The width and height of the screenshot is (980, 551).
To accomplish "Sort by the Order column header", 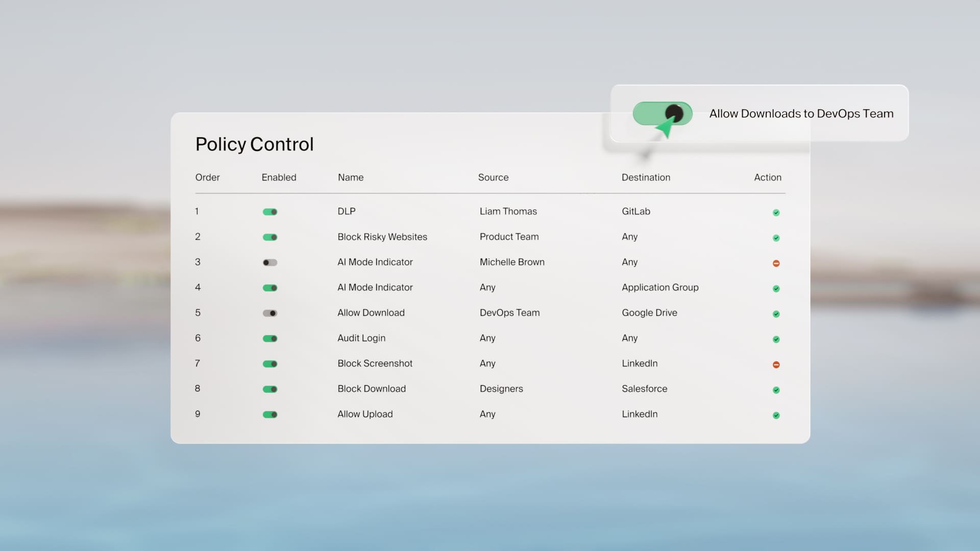I will click(207, 178).
